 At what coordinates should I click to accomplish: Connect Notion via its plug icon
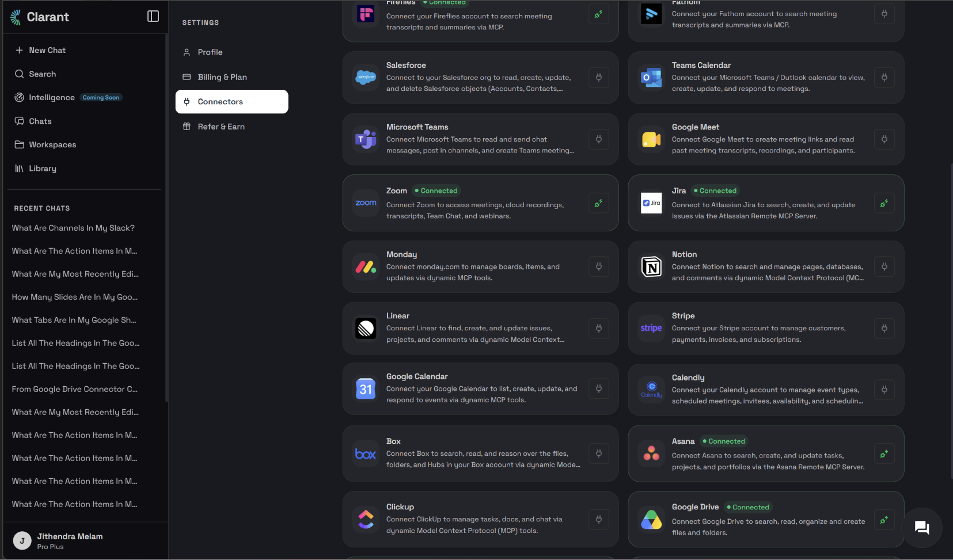pyautogui.click(x=884, y=266)
